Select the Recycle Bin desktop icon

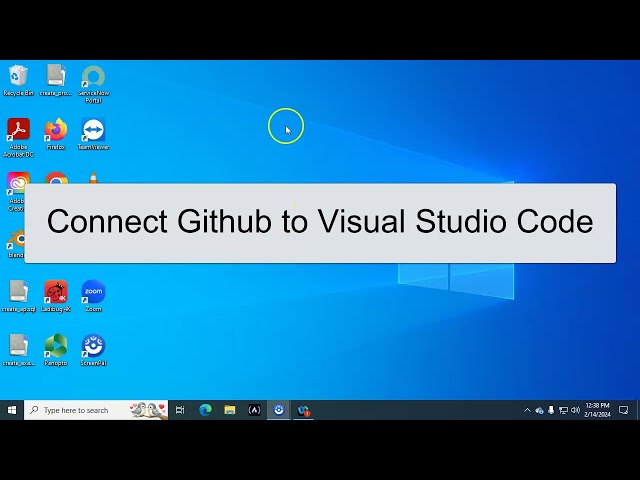coord(18,80)
